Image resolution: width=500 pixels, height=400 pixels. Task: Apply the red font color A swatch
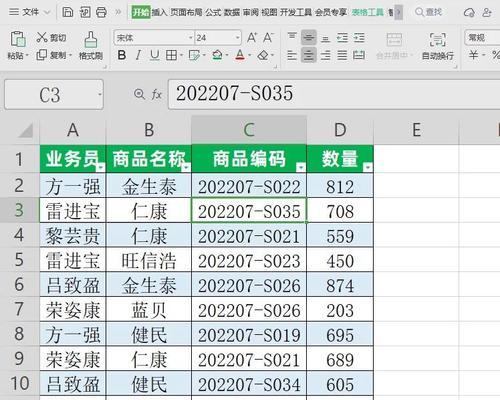[x=240, y=55]
